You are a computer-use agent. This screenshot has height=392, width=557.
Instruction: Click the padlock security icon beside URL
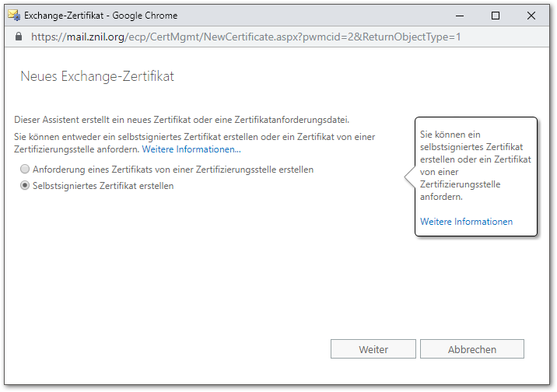(19, 37)
